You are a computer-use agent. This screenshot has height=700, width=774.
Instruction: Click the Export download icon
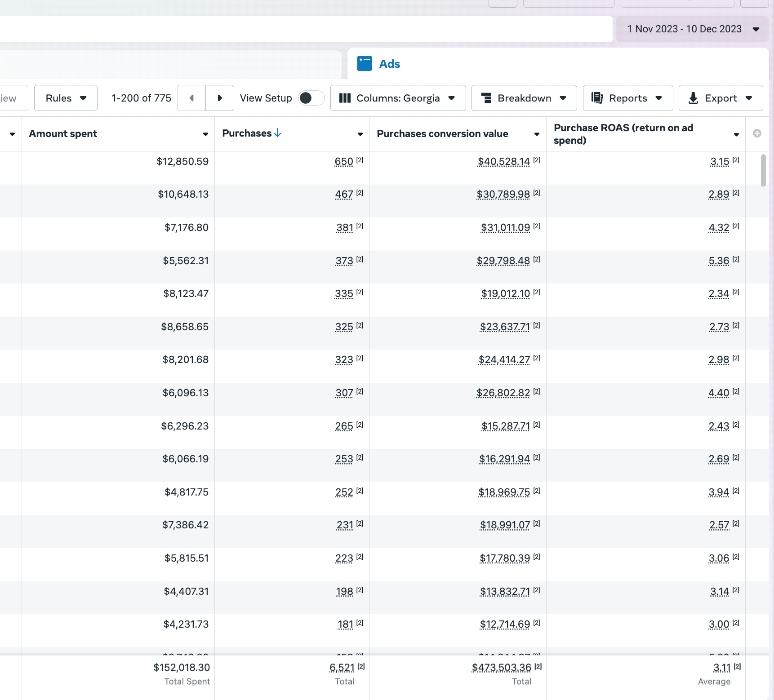[x=693, y=98]
